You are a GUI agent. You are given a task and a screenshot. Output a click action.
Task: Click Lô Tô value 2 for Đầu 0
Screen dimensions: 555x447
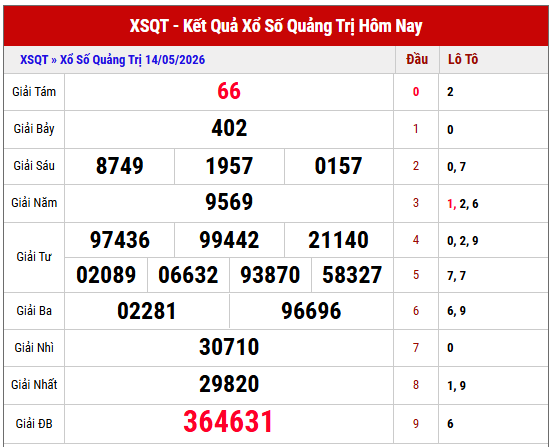[x=450, y=92]
